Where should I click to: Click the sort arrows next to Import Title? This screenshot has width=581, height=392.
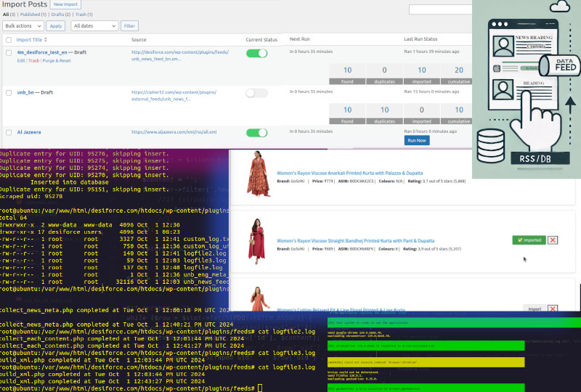[46, 40]
